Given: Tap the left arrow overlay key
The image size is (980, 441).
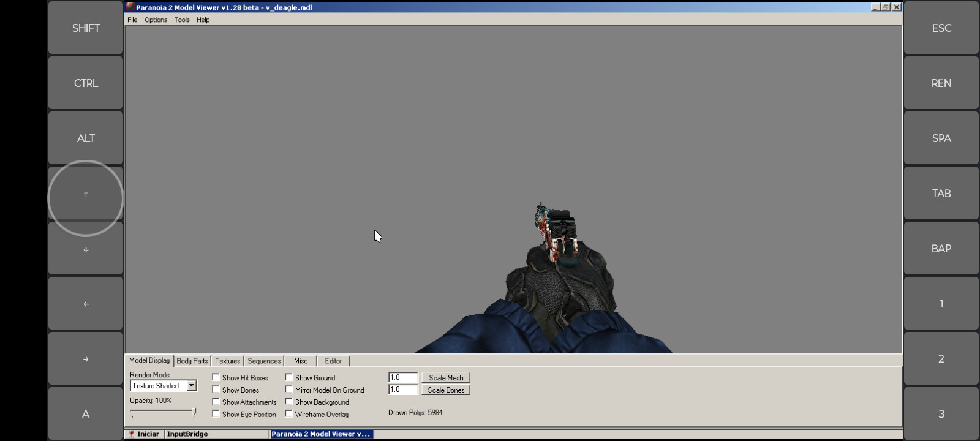Looking at the screenshot, I should click(86, 304).
